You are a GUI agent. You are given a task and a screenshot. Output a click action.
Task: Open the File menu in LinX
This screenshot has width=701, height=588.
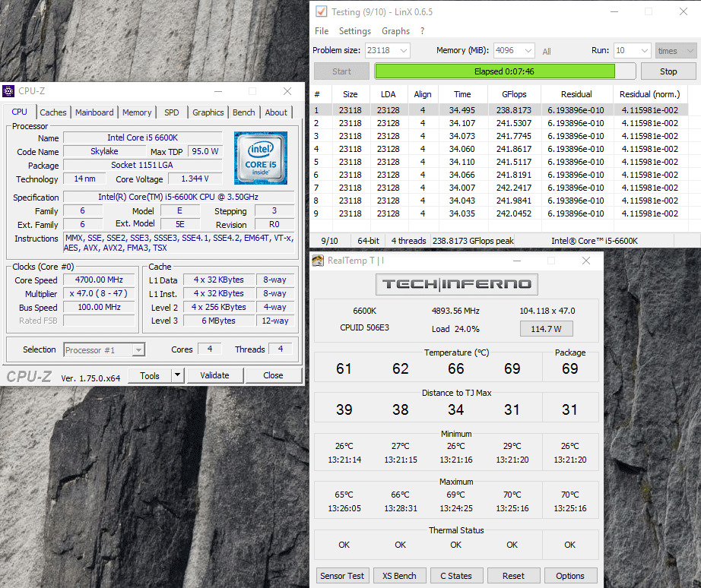click(x=322, y=31)
